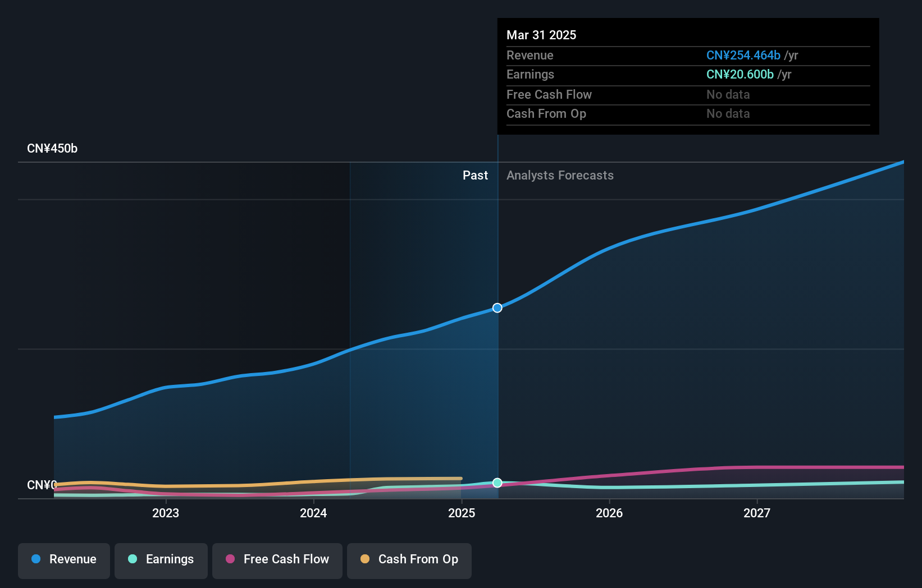922x588 pixels.
Task: Click the revenue value CN¥254.464b in tooltip
Action: pyautogui.click(x=743, y=55)
